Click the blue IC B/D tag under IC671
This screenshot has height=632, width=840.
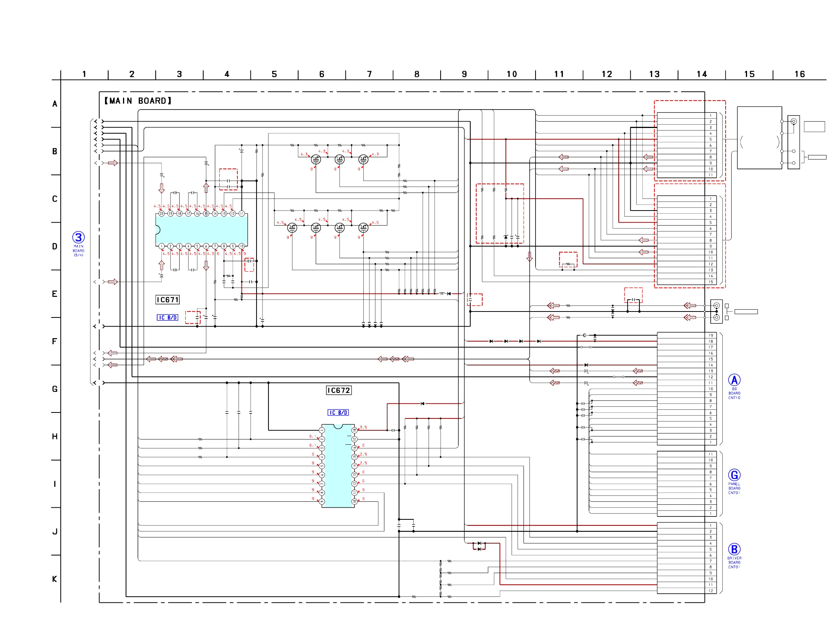click(x=168, y=318)
